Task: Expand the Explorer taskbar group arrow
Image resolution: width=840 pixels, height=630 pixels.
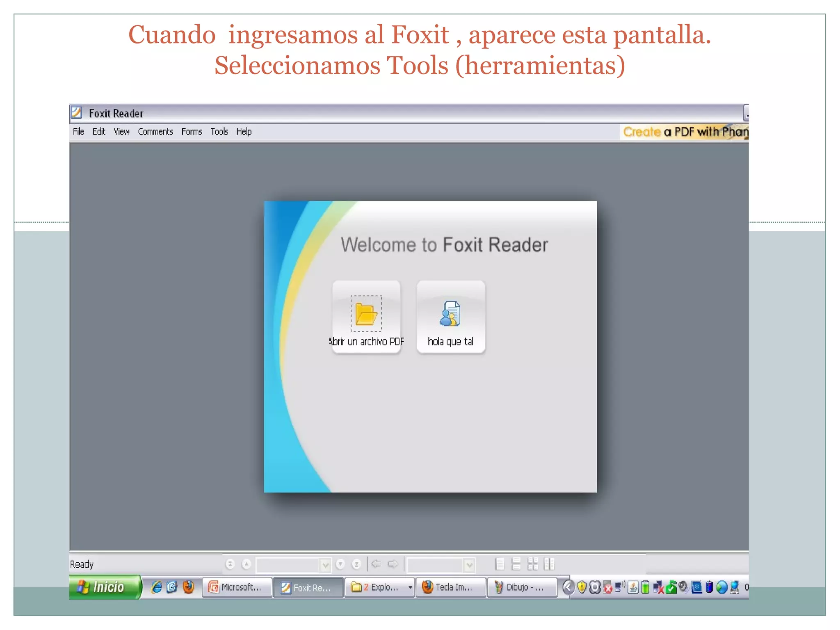Action: click(x=410, y=587)
